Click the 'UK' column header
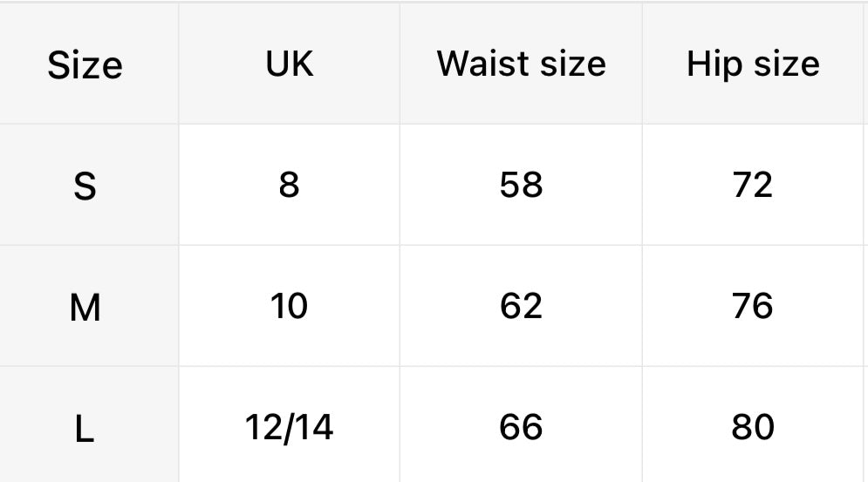Screen dimensions: 868x482 pos(289,64)
